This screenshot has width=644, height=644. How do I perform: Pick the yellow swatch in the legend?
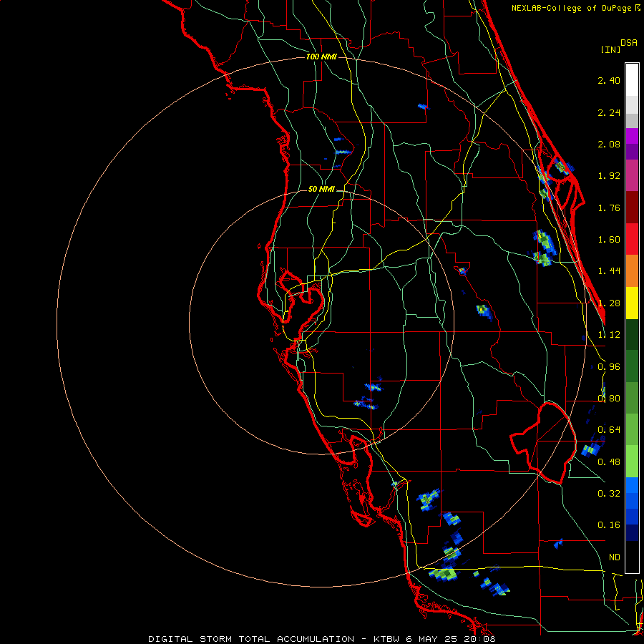(x=632, y=303)
